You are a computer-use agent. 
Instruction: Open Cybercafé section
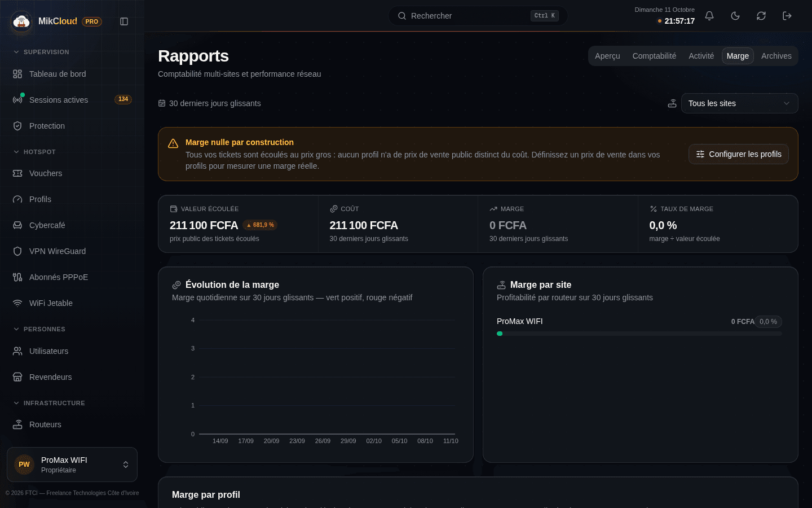tap(72, 225)
